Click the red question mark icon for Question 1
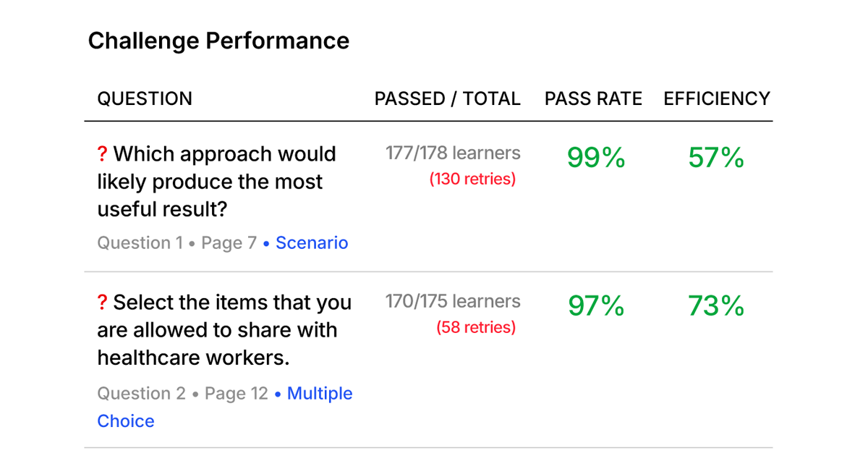 pyautogui.click(x=102, y=154)
